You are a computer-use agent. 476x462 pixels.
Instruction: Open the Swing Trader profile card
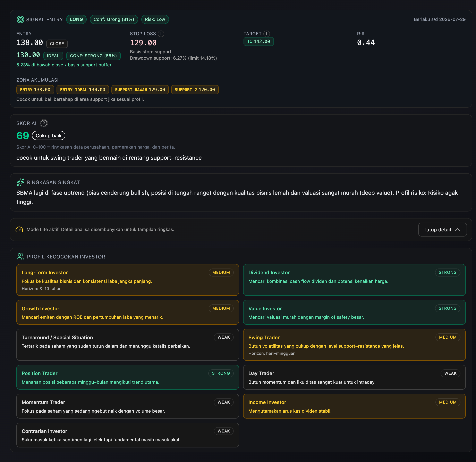pyautogui.click(x=354, y=345)
